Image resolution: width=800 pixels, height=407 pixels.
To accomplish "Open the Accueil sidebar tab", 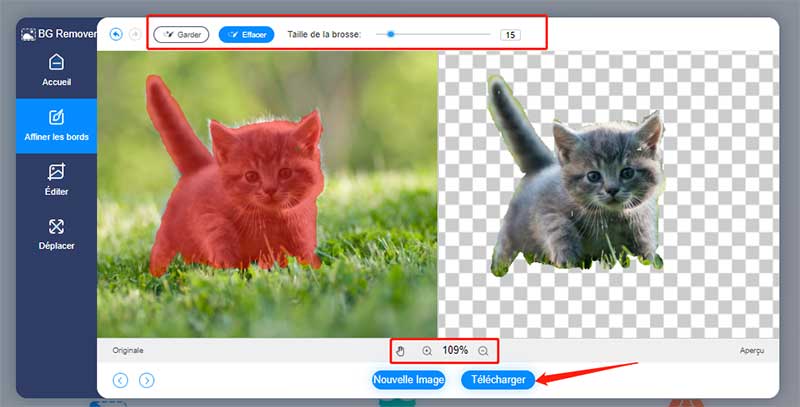I will [x=56, y=70].
